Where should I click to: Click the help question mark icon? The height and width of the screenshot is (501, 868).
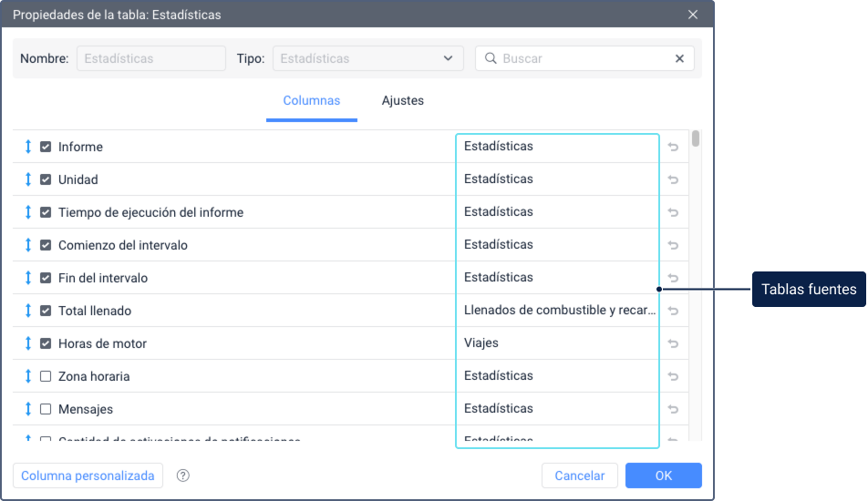(x=183, y=475)
